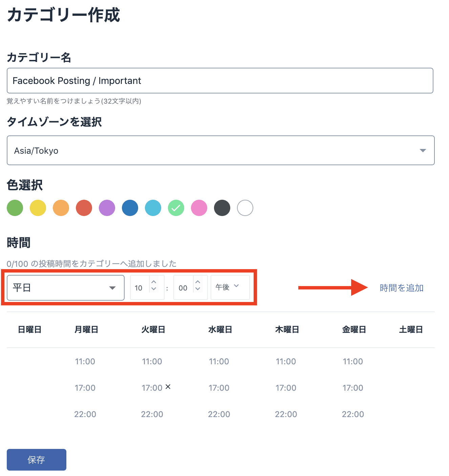This screenshot has width=449, height=476.
Task: Open the Asia/Tokyo timezone dropdown
Action: coord(220,150)
